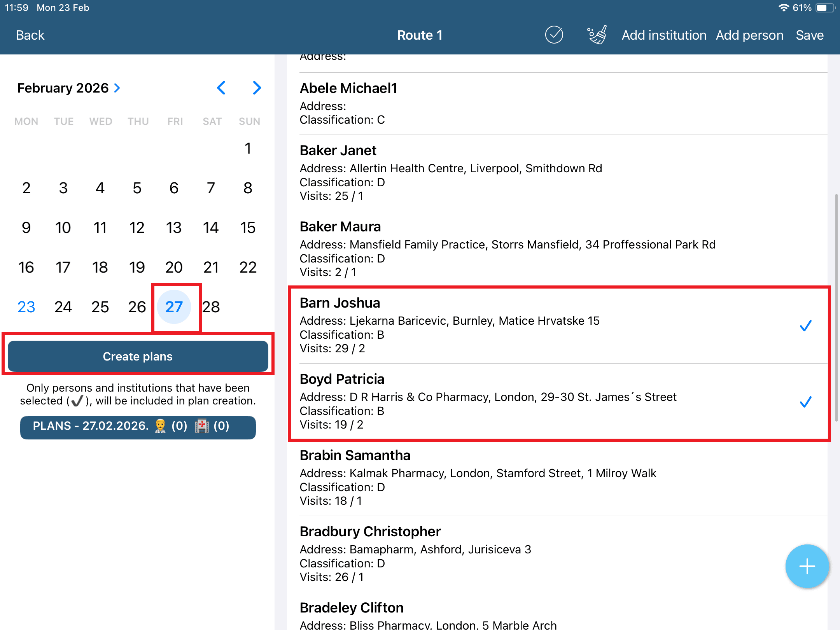This screenshot has height=630, width=840.
Task: Tap the circled checkmark select-all icon
Action: pyautogui.click(x=554, y=35)
